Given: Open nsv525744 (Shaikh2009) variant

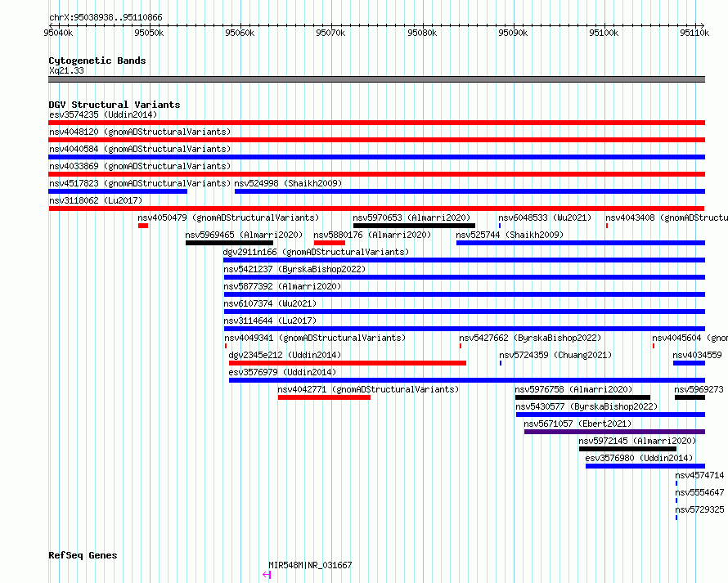Looking at the screenshot, I should 510,235.
